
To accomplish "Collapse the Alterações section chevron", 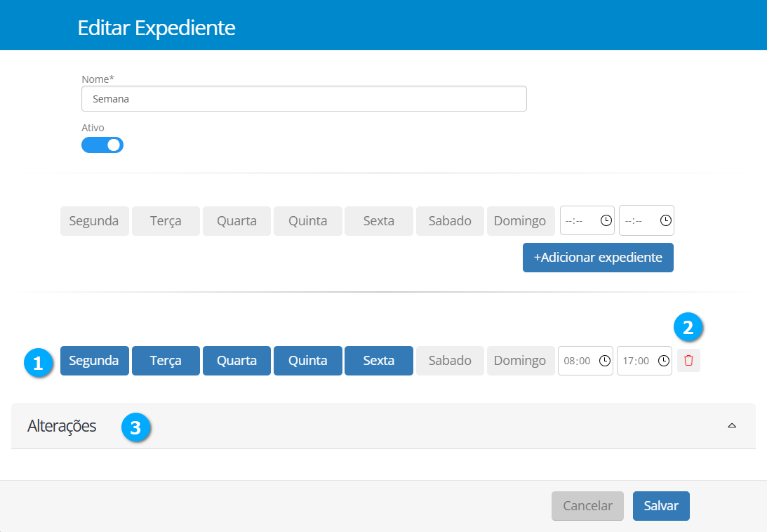I will pos(732,425).
